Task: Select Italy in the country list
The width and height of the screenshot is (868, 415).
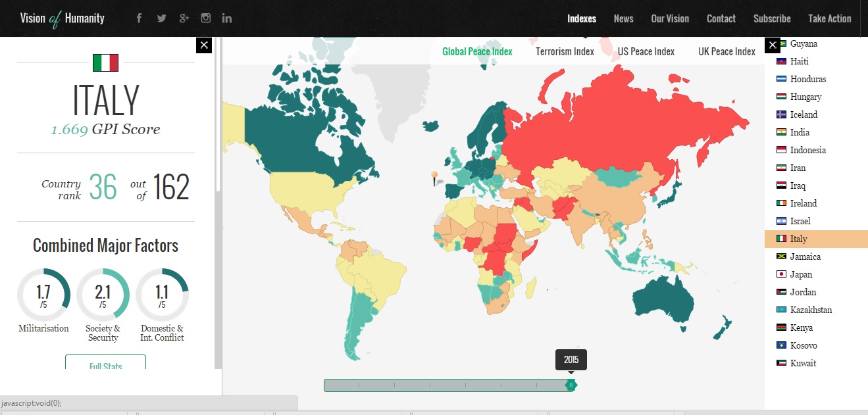Action: pyautogui.click(x=816, y=239)
